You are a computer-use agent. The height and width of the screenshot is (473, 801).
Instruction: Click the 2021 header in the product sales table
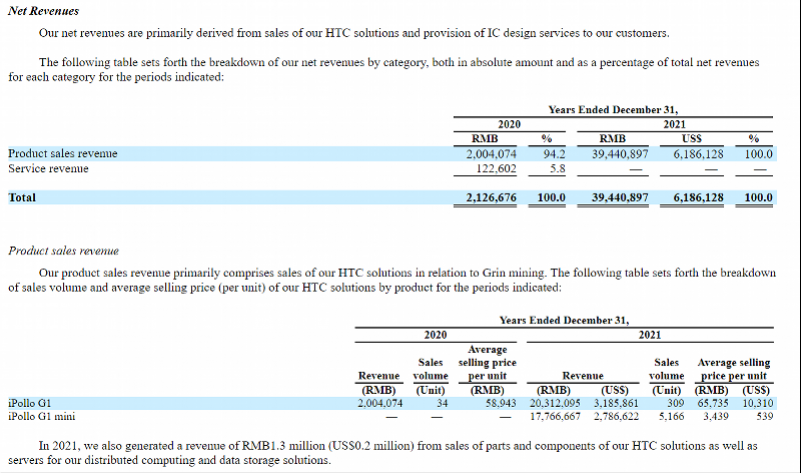pyautogui.click(x=650, y=335)
